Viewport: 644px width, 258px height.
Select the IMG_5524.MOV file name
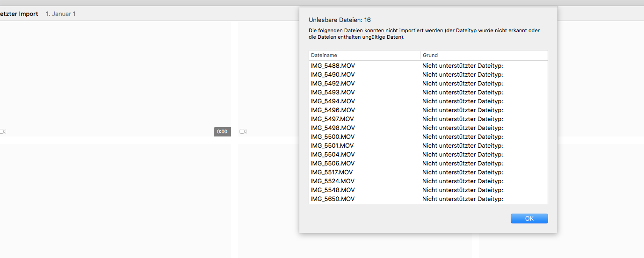[x=333, y=181]
